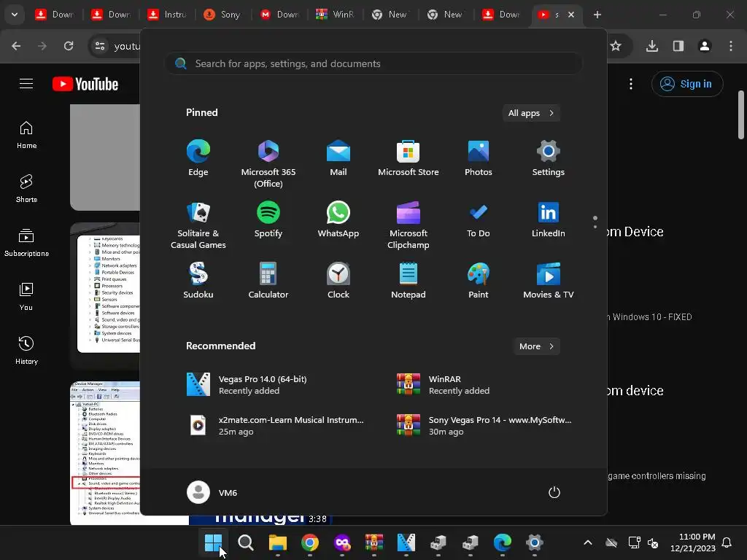The image size is (747, 560).
Task: Open File Explorer from the taskbar
Action: [x=278, y=542]
